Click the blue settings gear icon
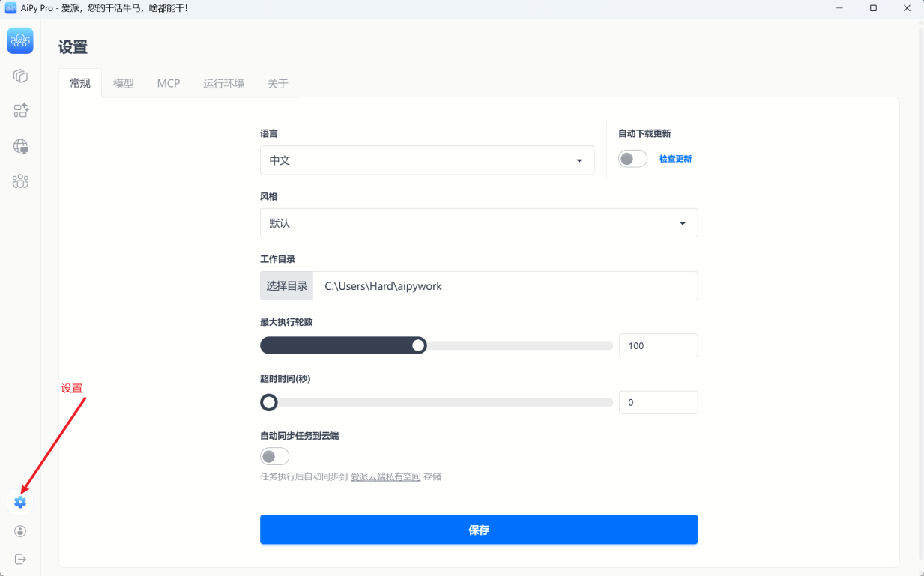The image size is (924, 576). 20,502
